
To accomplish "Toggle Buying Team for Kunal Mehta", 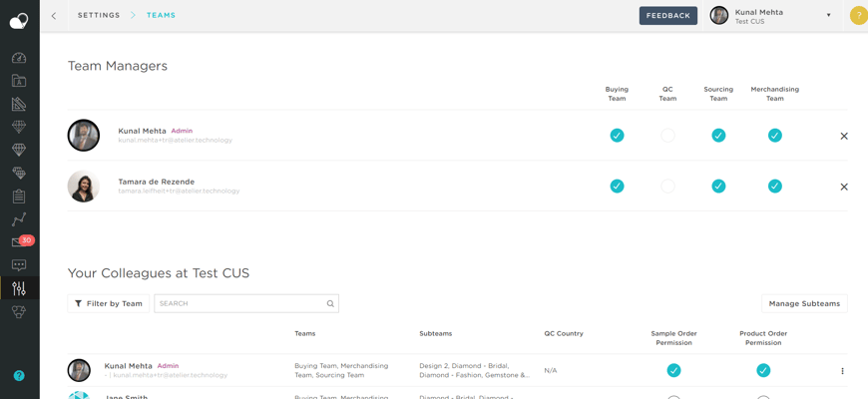I will point(617,135).
